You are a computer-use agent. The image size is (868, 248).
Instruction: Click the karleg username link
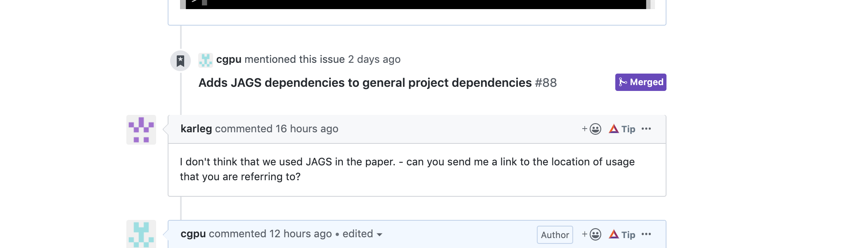pos(197,129)
